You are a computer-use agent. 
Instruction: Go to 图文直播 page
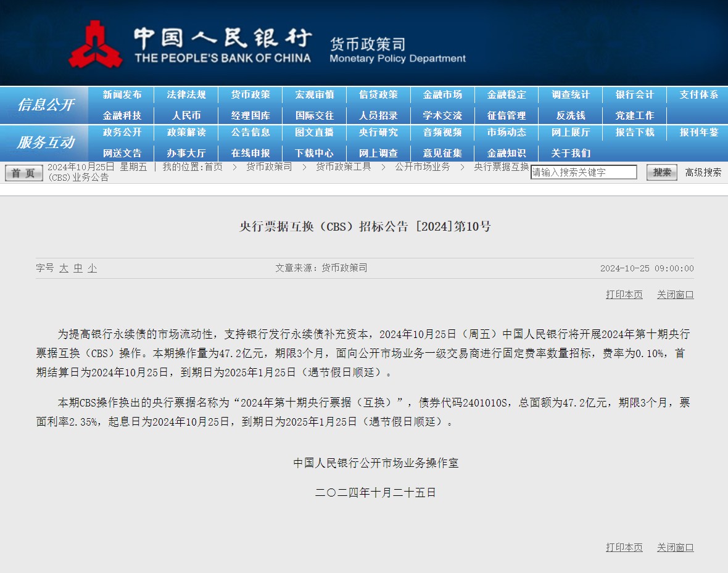pos(314,133)
